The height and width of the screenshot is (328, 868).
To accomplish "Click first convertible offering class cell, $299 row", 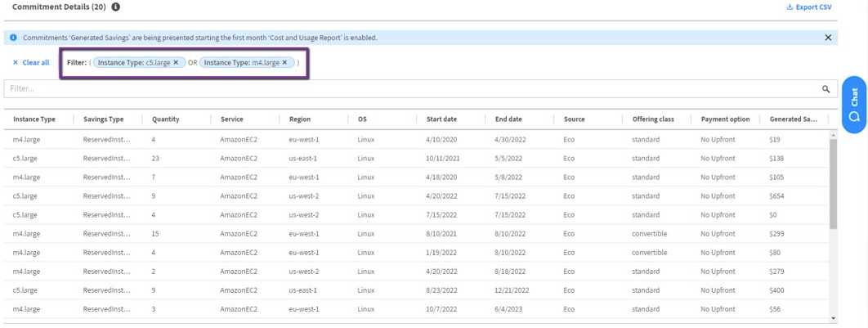I will pos(649,234).
